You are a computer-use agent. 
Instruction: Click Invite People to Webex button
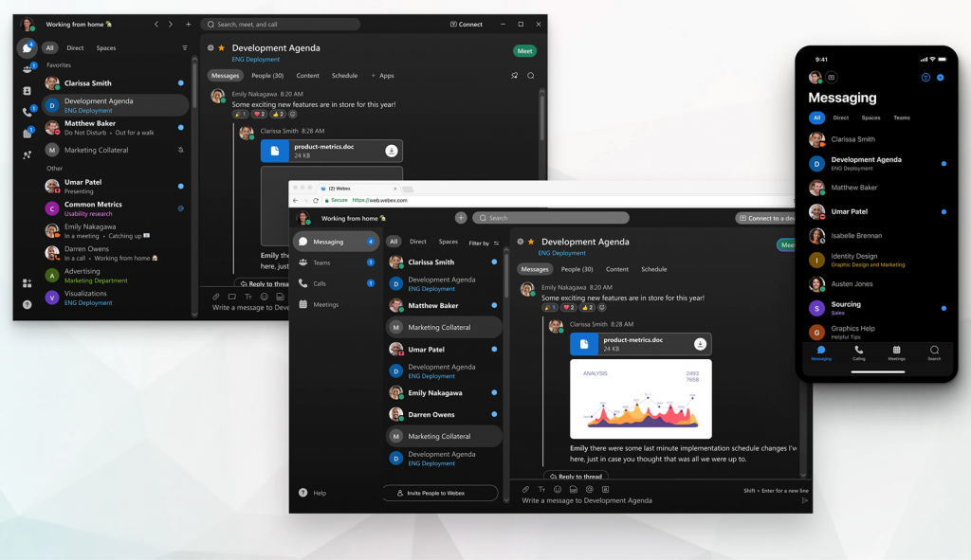coord(440,493)
